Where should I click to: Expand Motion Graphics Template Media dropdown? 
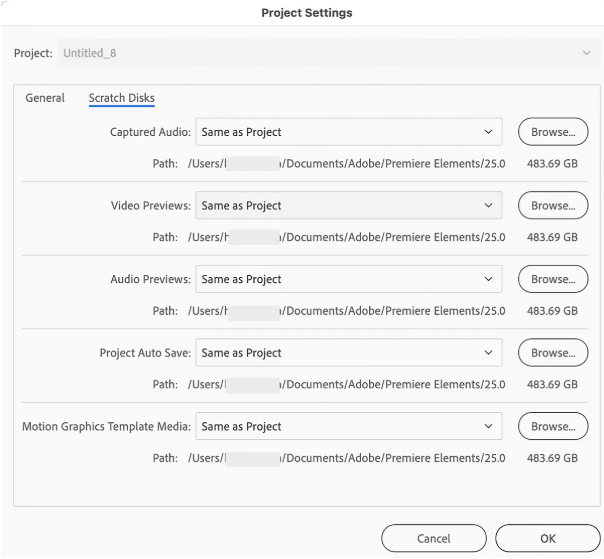click(348, 427)
